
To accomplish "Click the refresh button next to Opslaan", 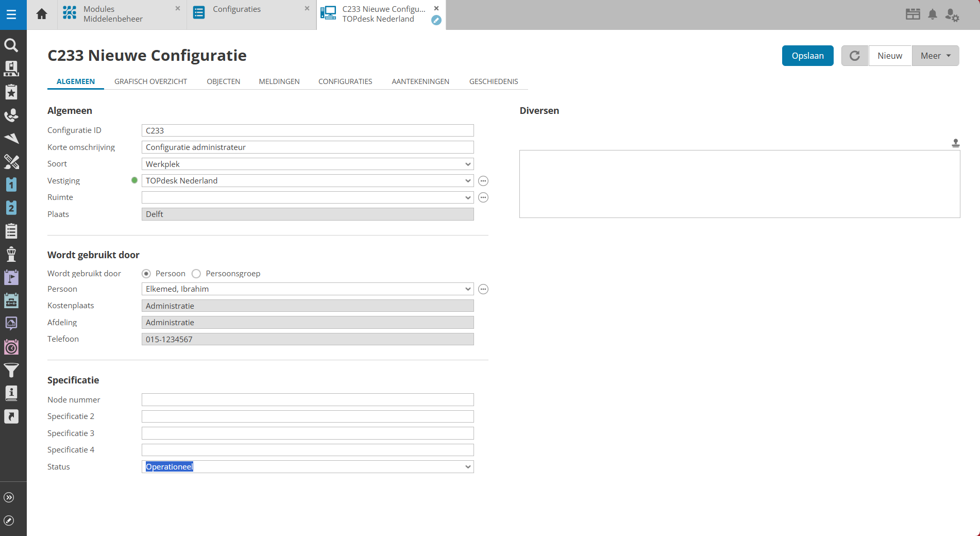I will click(854, 56).
